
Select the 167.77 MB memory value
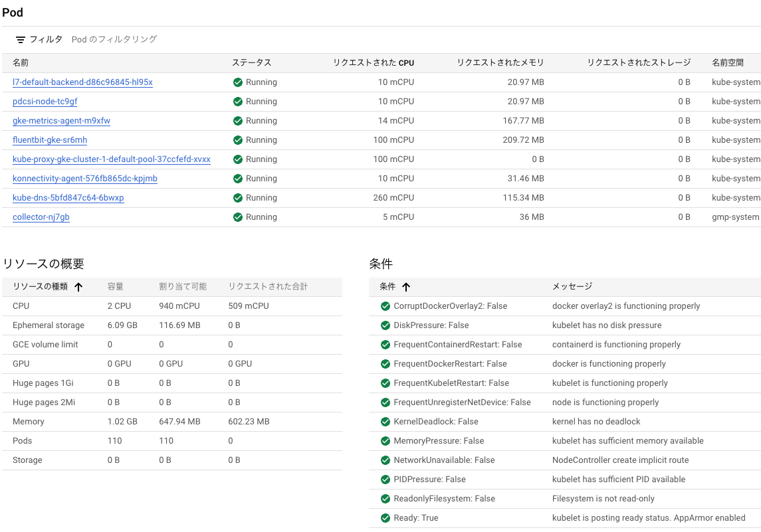pyautogui.click(x=523, y=121)
